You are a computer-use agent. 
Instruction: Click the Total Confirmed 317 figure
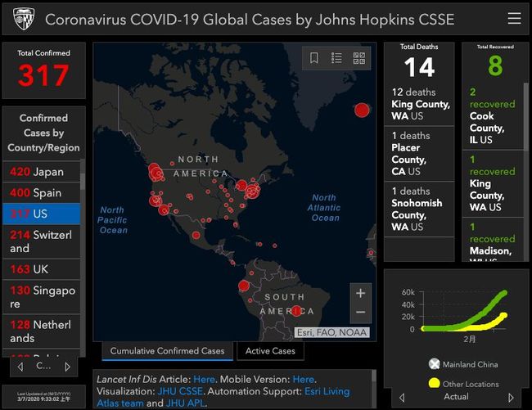pyautogui.click(x=43, y=75)
